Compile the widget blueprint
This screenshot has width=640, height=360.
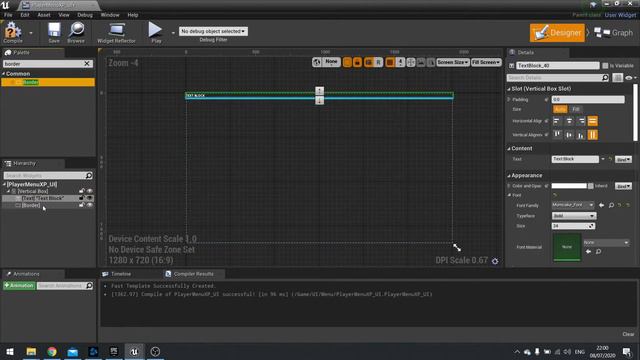(13, 32)
